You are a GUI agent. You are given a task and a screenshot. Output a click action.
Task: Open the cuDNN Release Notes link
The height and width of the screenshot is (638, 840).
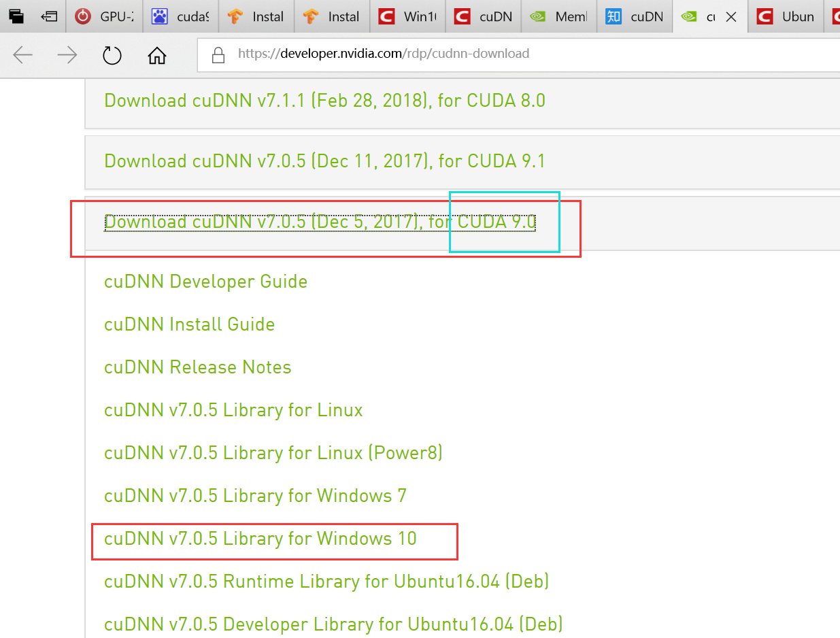click(x=197, y=367)
